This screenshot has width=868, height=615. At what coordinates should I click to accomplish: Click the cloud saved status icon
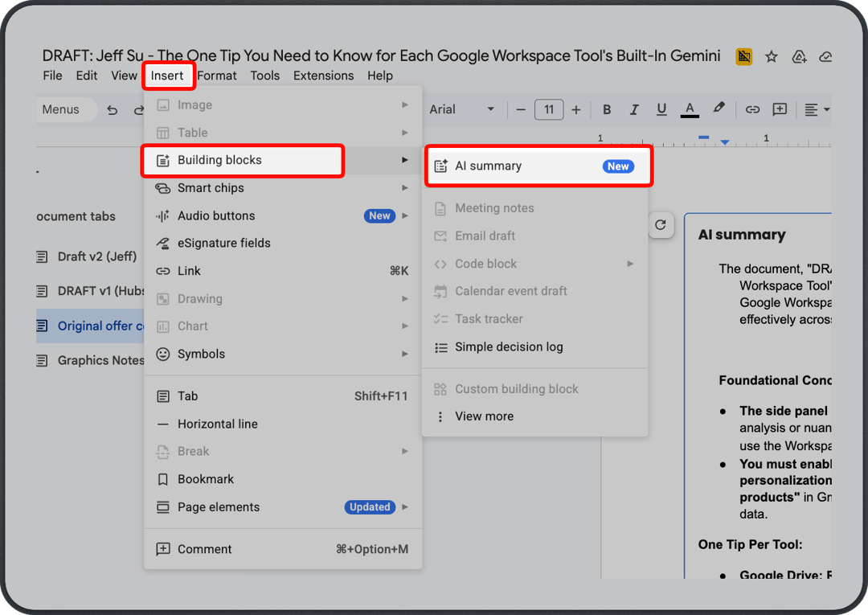(x=825, y=56)
